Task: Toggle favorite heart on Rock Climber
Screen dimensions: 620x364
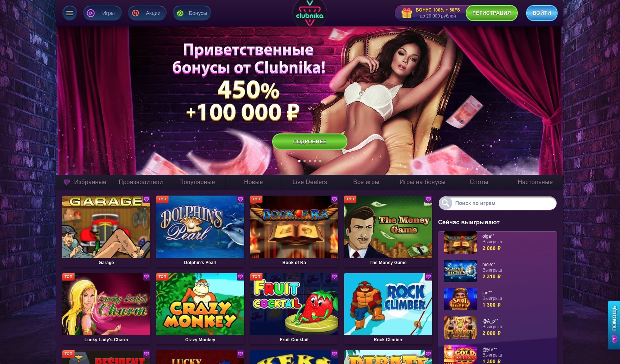Action: point(428,277)
